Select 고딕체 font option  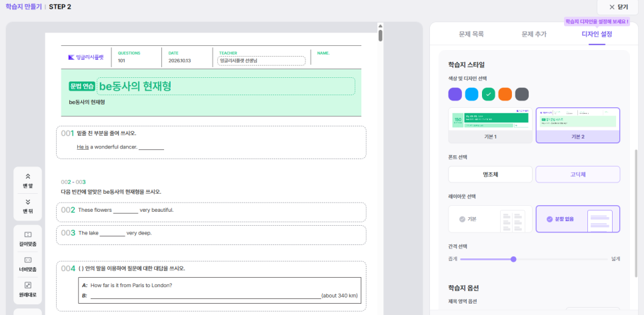578,174
